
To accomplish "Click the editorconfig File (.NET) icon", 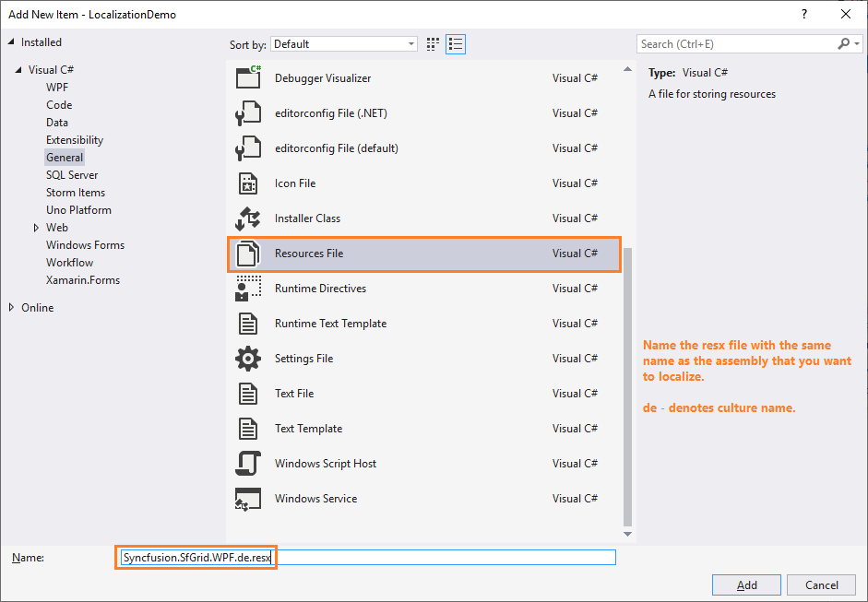I will pos(248,112).
